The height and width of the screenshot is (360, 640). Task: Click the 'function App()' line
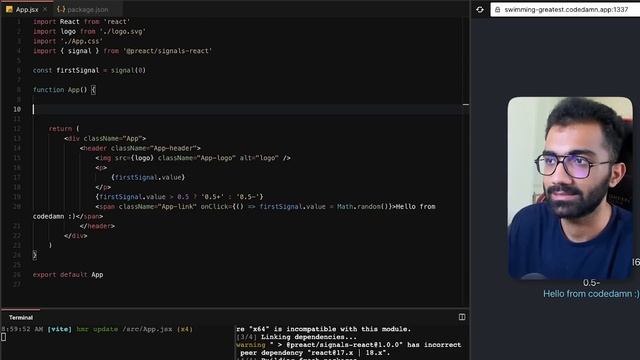coord(64,90)
